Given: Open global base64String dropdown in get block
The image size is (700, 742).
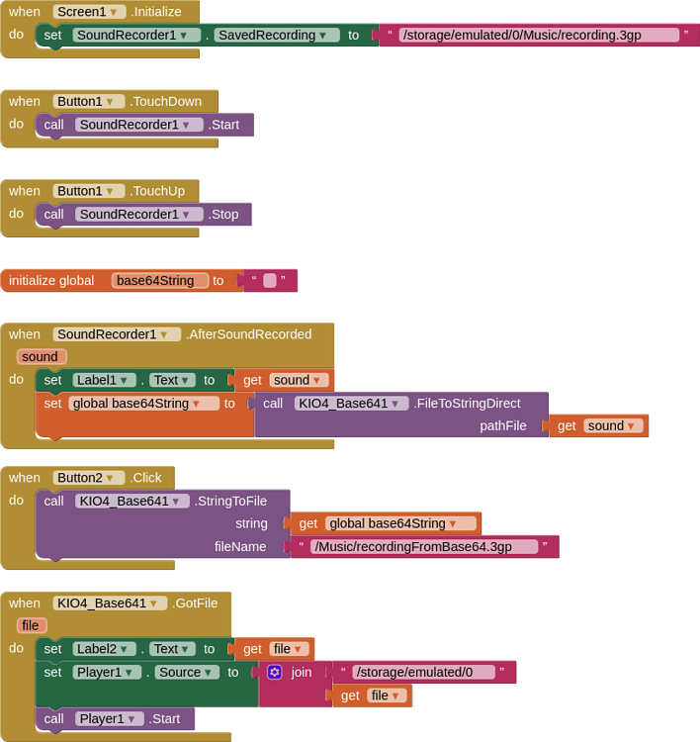Looking at the screenshot, I should click(x=400, y=523).
